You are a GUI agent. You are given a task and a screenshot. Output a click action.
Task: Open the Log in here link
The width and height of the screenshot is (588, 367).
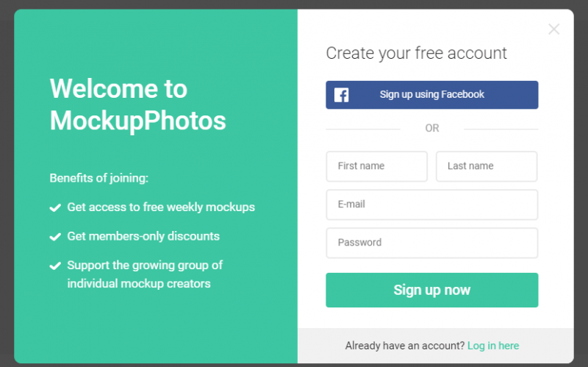tap(492, 346)
